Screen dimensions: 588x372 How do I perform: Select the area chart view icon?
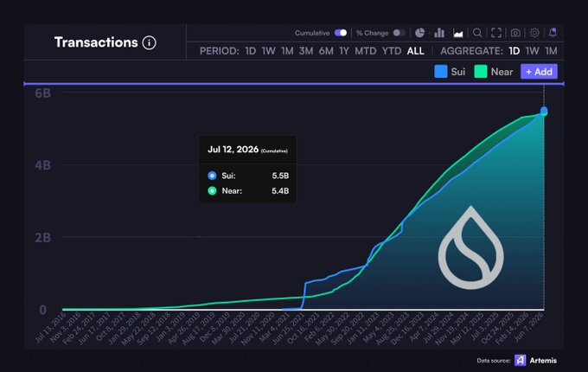(x=458, y=33)
